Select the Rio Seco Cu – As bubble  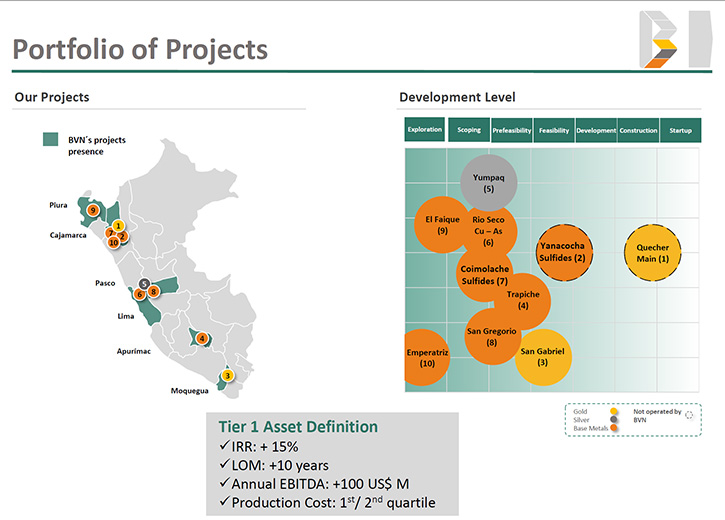tap(488, 231)
